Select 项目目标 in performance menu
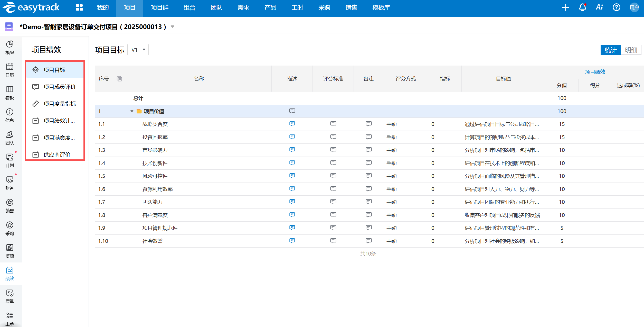The width and height of the screenshot is (644, 327). [55, 70]
